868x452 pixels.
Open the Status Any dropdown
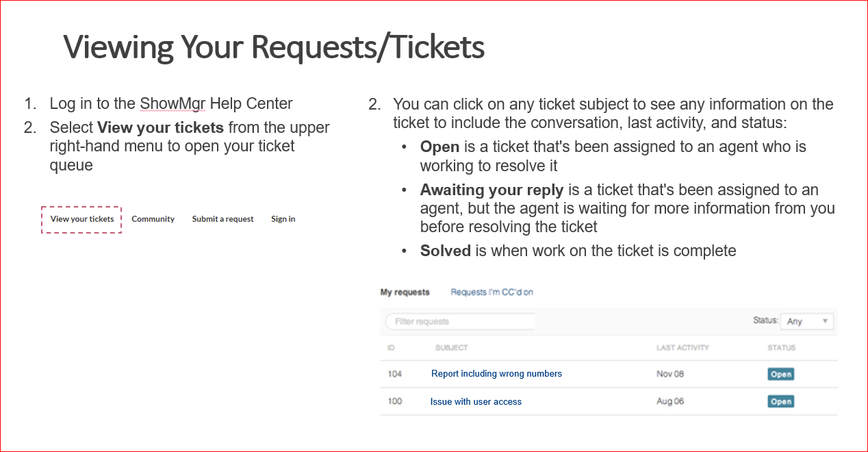click(807, 321)
